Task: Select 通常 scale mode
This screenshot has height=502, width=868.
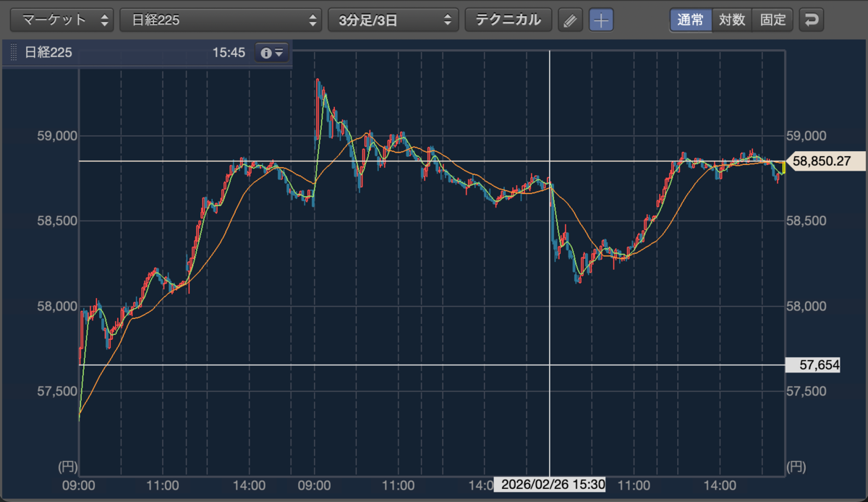Action: click(x=691, y=20)
